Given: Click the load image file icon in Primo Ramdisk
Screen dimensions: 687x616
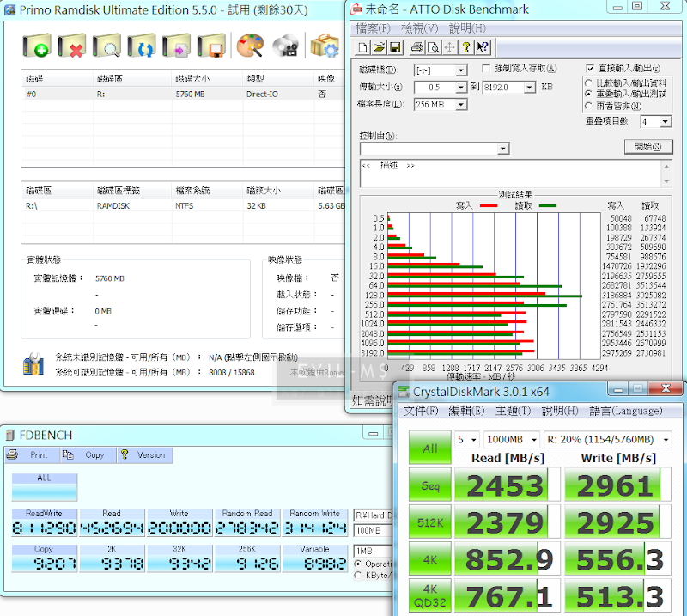Looking at the screenshot, I should [x=176, y=46].
